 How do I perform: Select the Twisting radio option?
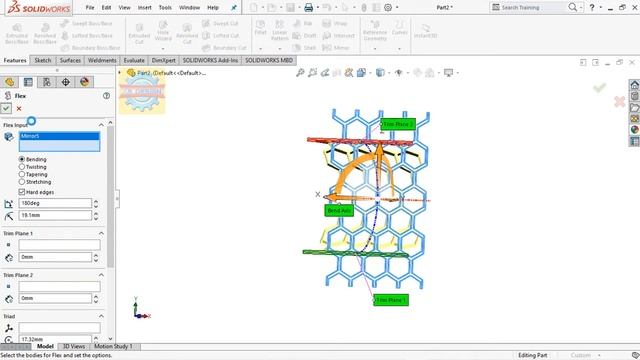coord(22,167)
